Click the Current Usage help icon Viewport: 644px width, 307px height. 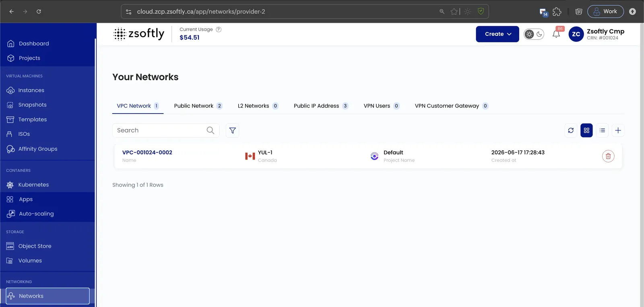coord(219,29)
